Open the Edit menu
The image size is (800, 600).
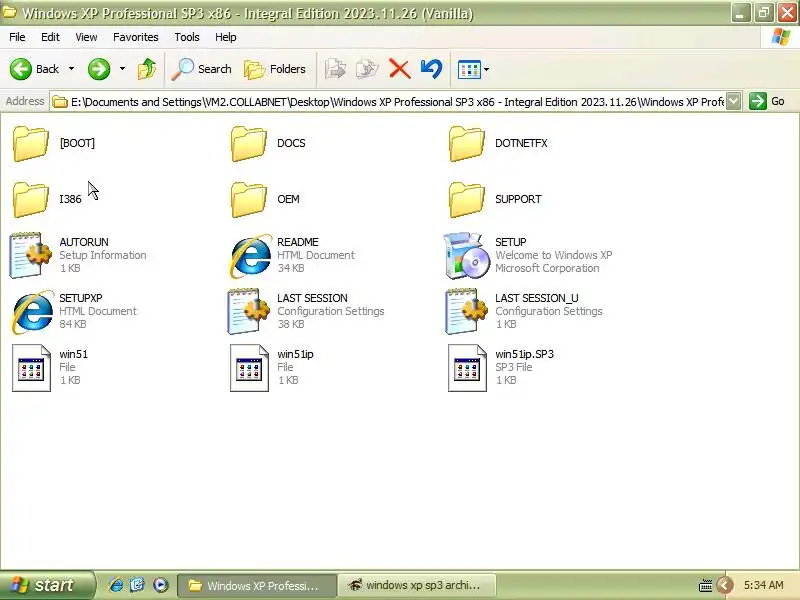click(x=50, y=37)
